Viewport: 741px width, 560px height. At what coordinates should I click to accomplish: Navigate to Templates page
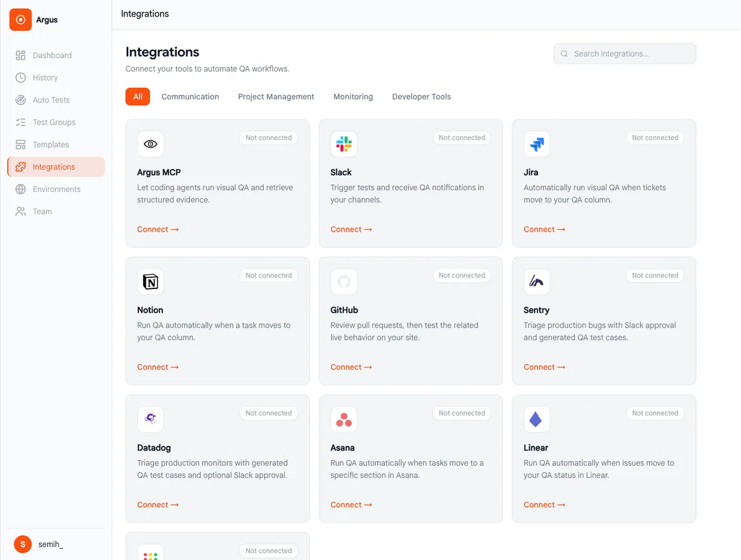click(x=56, y=144)
